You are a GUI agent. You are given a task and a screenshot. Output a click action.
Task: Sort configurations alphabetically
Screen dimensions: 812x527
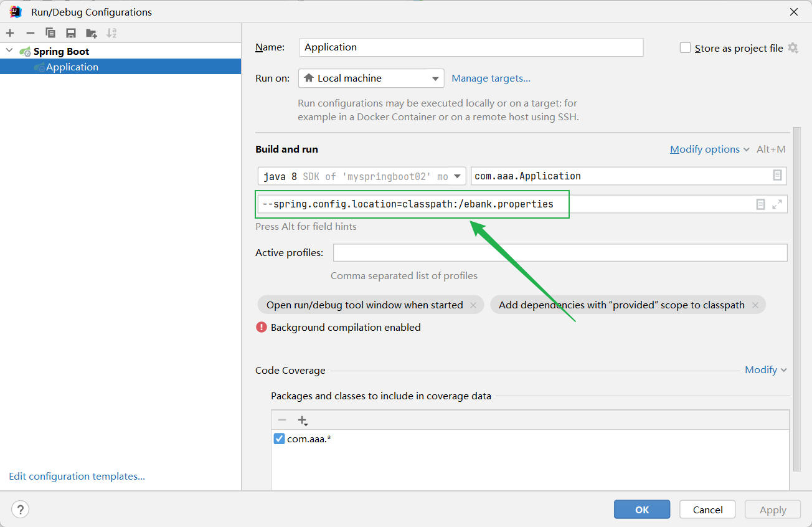pos(111,33)
